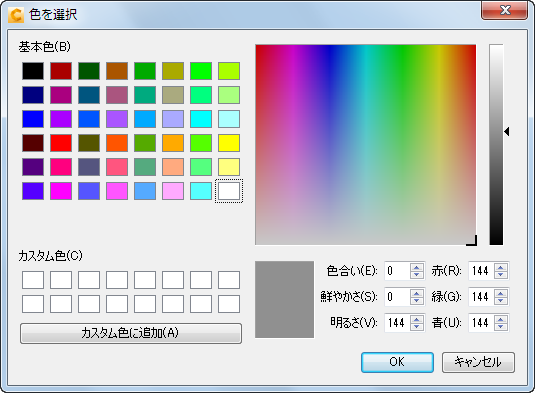Decrease 緑(G) with down arrow
535x393 pixels.
501,301
